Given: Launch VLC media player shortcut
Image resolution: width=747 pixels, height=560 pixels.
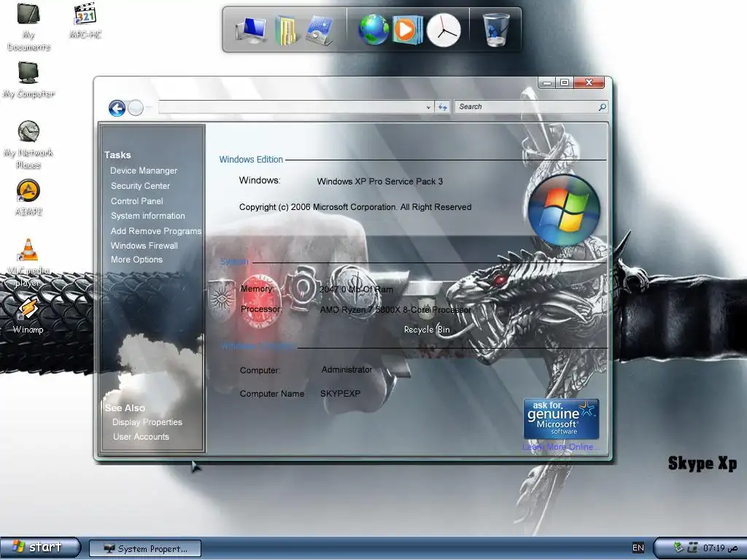Looking at the screenshot, I should (x=28, y=262).
